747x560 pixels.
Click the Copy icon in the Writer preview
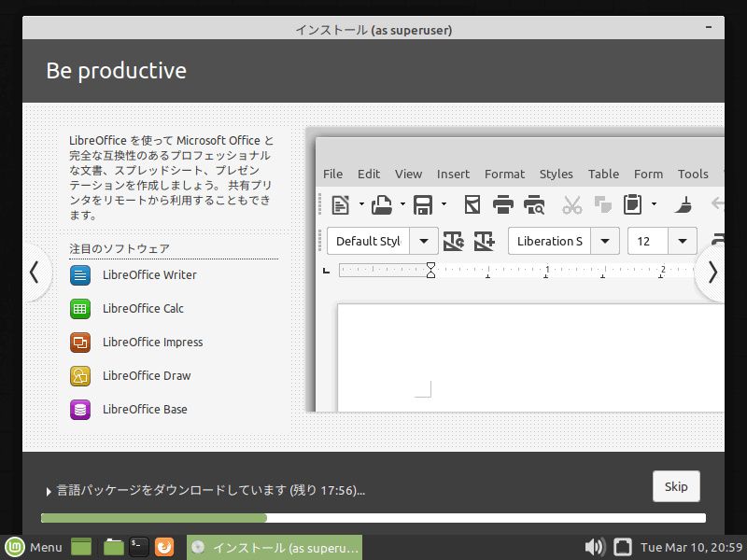point(602,204)
